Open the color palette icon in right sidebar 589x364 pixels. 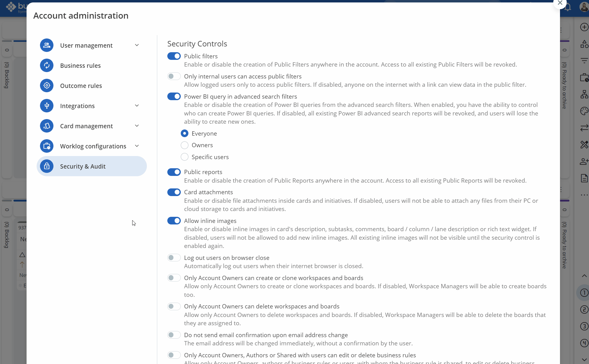[x=584, y=111]
